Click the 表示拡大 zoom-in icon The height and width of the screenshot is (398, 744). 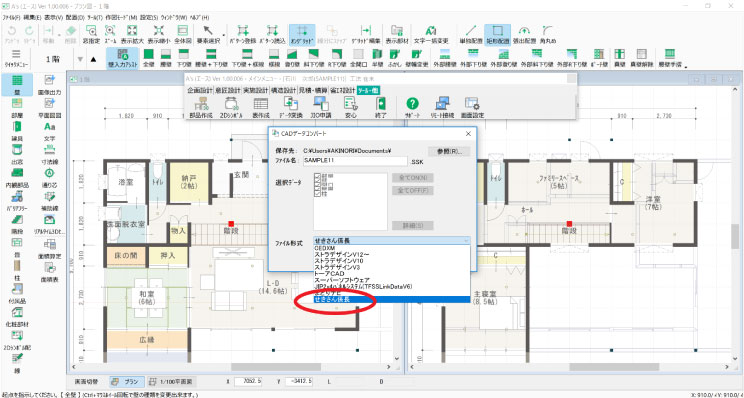tap(132, 35)
